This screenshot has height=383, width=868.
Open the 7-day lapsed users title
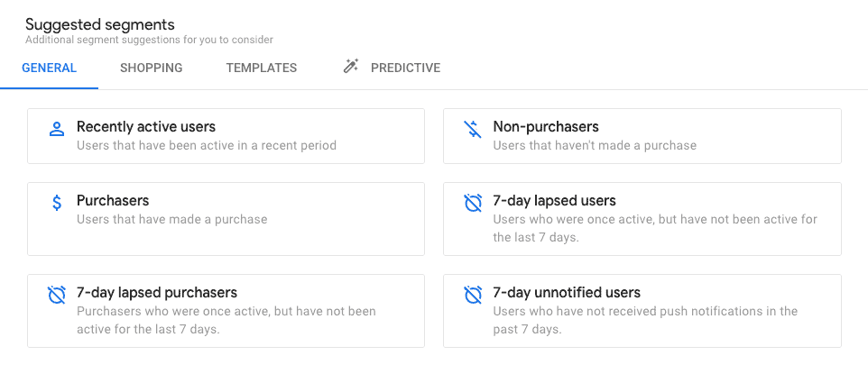pyautogui.click(x=554, y=200)
